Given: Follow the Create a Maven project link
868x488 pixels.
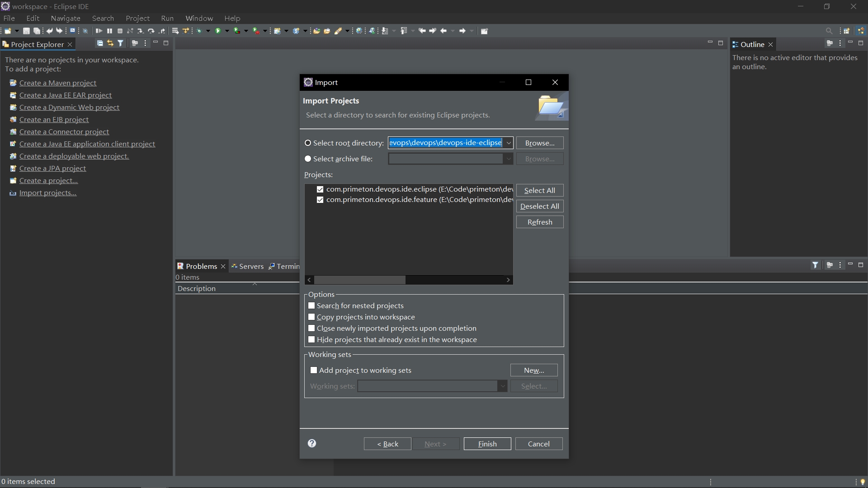Looking at the screenshot, I should click(58, 83).
